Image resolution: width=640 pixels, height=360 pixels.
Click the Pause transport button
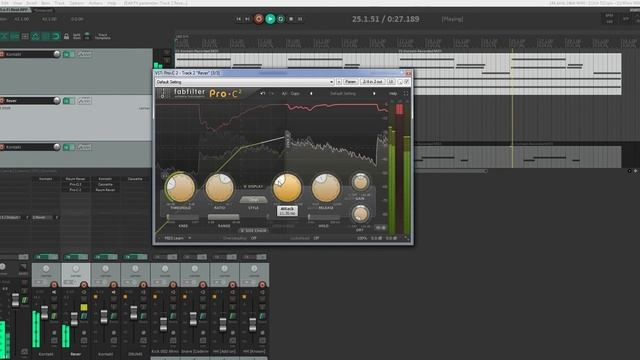coord(300,19)
